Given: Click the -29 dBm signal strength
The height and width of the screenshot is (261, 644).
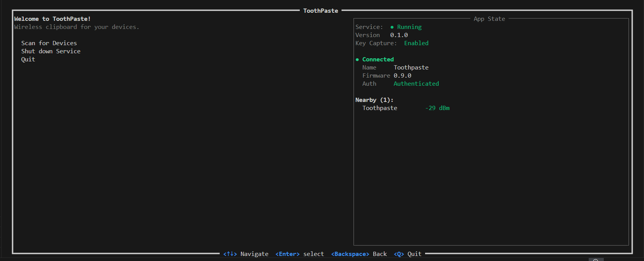Looking at the screenshot, I should pyautogui.click(x=437, y=108).
